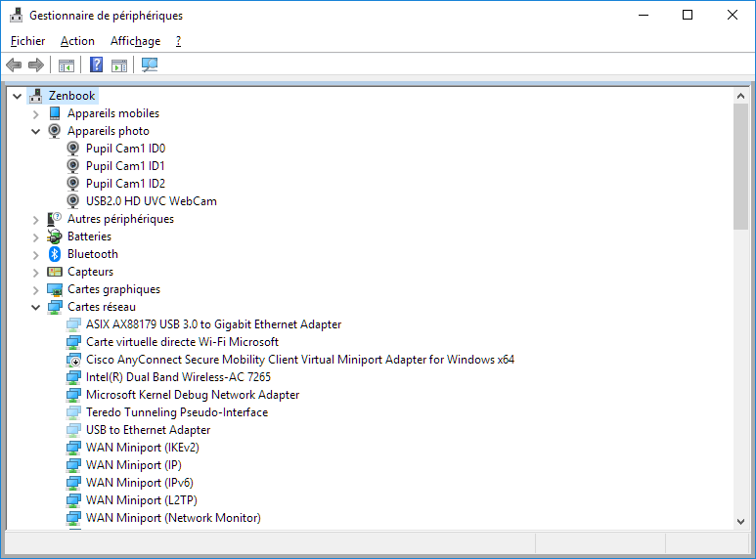The width and height of the screenshot is (756, 559).
Task: Select the USB to Ethernet Adapter entry
Action: point(148,430)
